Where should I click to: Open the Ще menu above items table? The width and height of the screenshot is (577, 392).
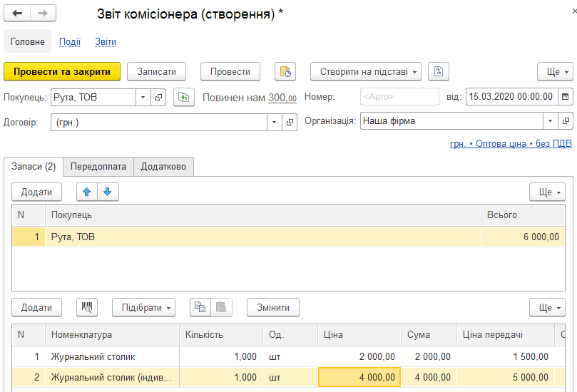pyautogui.click(x=547, y=307)
